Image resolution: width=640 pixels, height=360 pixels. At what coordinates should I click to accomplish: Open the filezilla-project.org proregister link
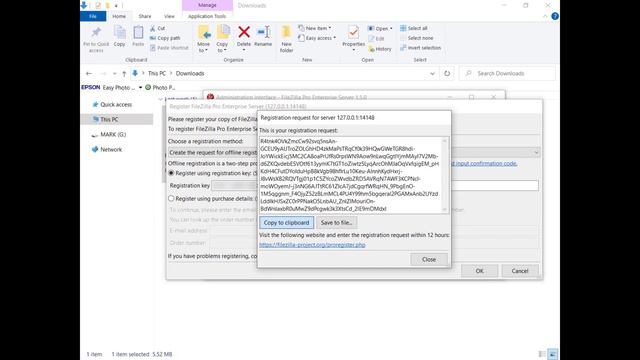(x=312, y=245)
